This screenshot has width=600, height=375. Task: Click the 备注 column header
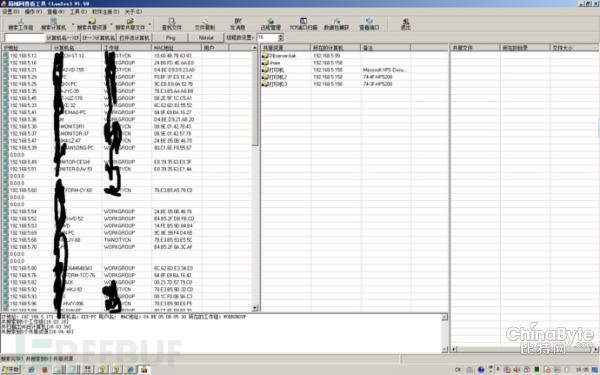(x=385, y=48)
